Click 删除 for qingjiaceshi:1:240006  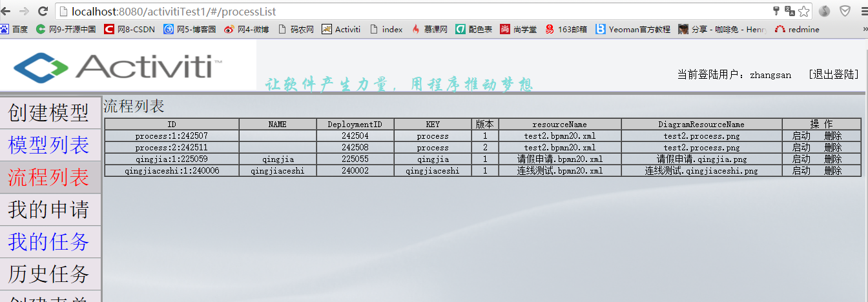(833, 171)
